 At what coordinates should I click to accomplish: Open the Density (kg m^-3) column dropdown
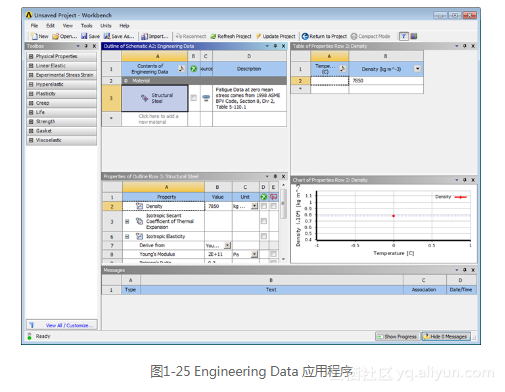tap(417, 69)
